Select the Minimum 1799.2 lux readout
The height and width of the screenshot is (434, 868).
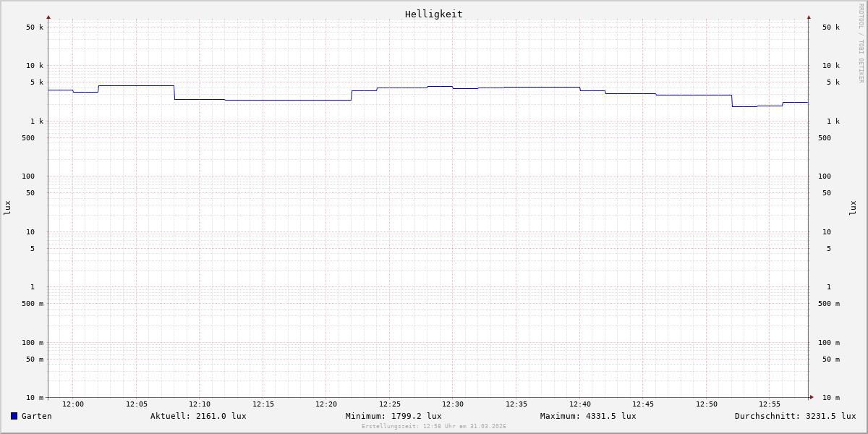point(393,416)
